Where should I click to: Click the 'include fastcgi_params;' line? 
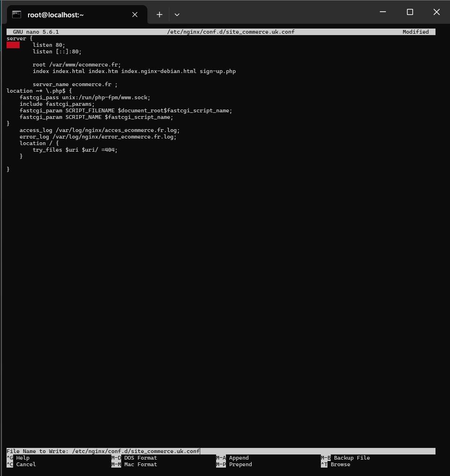tap(57, 104)
